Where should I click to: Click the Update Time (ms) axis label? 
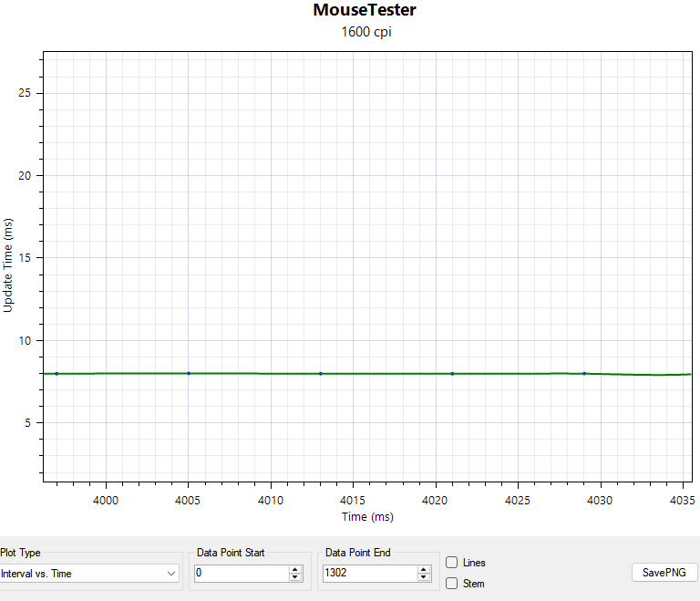[8, 265]
